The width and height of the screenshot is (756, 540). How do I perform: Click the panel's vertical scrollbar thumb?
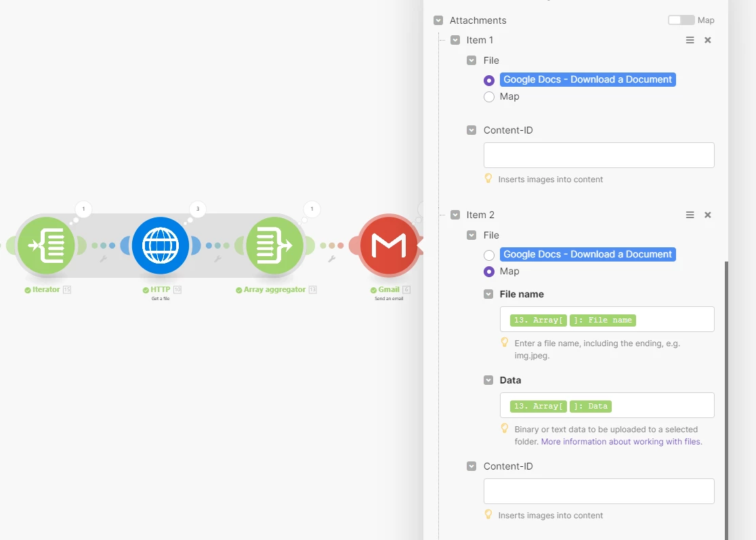[x=726, y=400]
